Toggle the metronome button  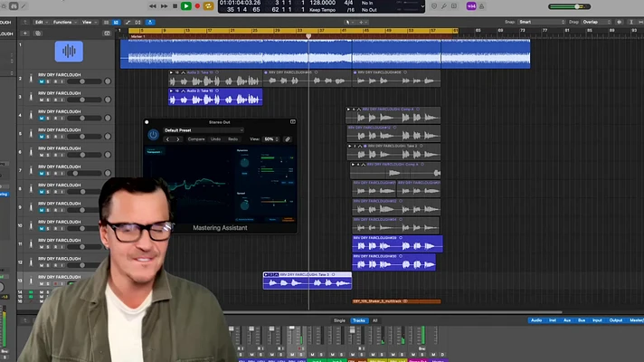[x=481, y=6]
